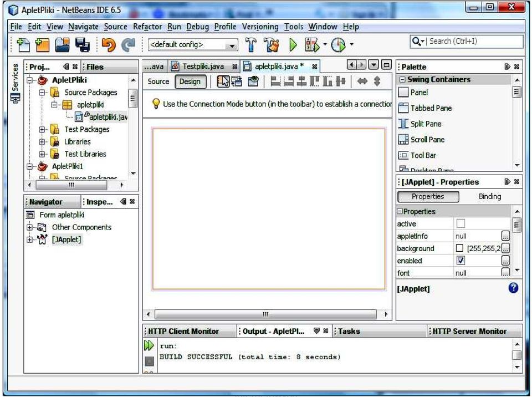Click the Projects panel horizontal scrollbar

(71, 185)
